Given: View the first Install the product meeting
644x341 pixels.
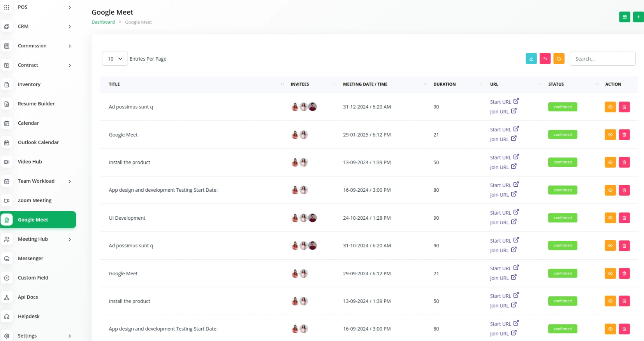Looking at the screenshot, I should pos(610,162).
